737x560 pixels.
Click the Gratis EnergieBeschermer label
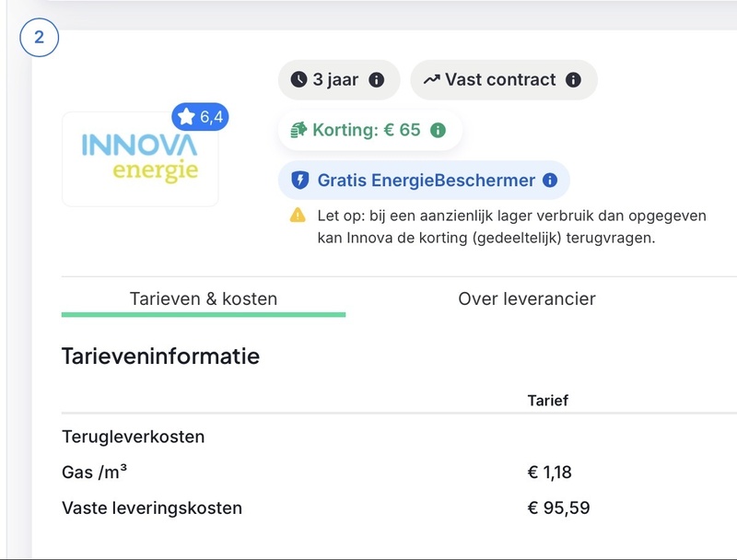click(x=426, y=181)
